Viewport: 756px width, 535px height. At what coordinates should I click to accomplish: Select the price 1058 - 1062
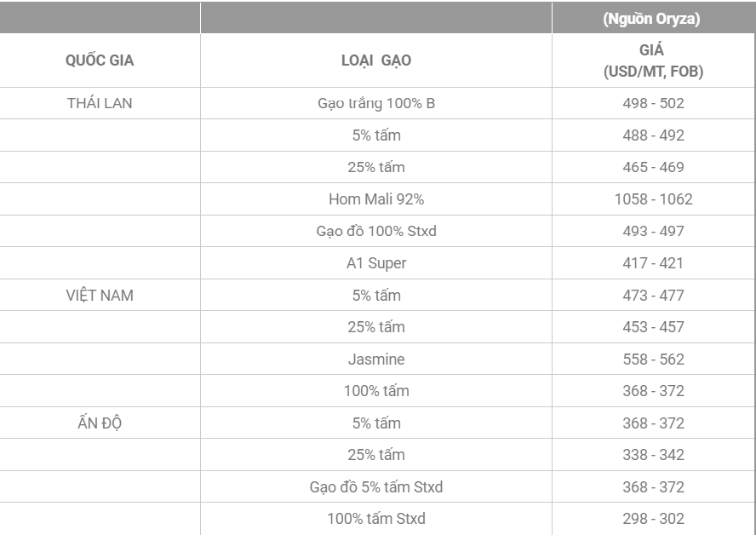[x=653, y=199]
